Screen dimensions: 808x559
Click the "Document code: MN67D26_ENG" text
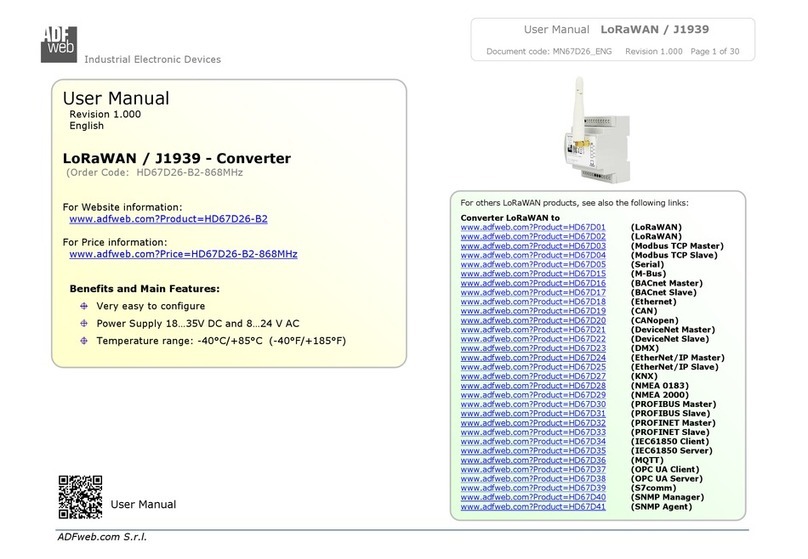(x=549, y=52)
